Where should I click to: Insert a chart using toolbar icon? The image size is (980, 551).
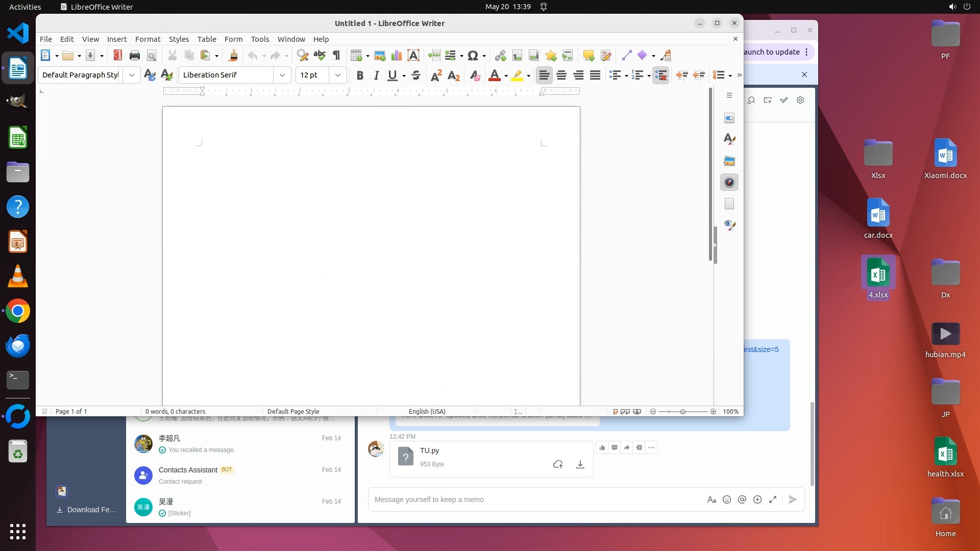397,56
